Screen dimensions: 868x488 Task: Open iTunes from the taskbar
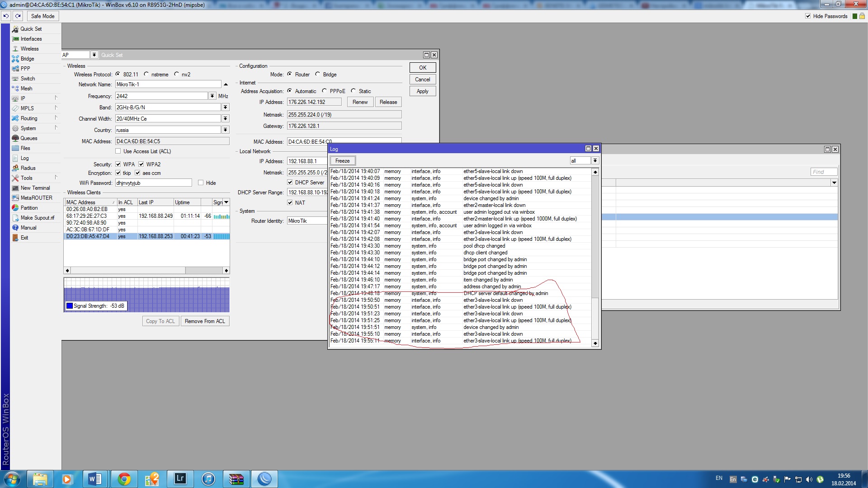[208, 479]
